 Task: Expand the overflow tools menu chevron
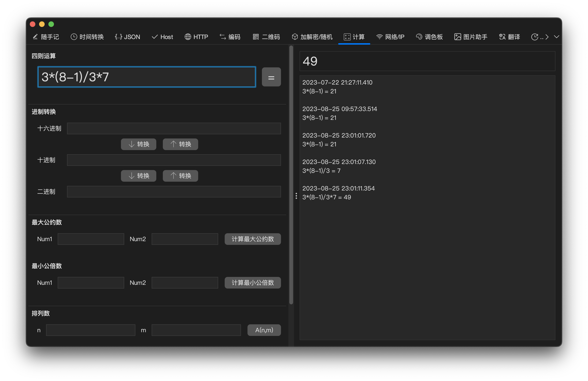(556, 37)
